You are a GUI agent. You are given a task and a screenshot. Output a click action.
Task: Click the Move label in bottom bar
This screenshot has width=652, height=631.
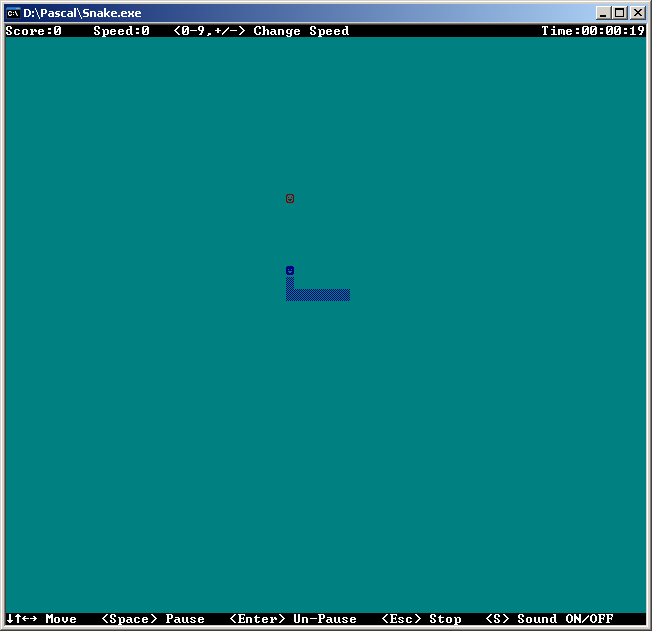click(x=61, y=619)
